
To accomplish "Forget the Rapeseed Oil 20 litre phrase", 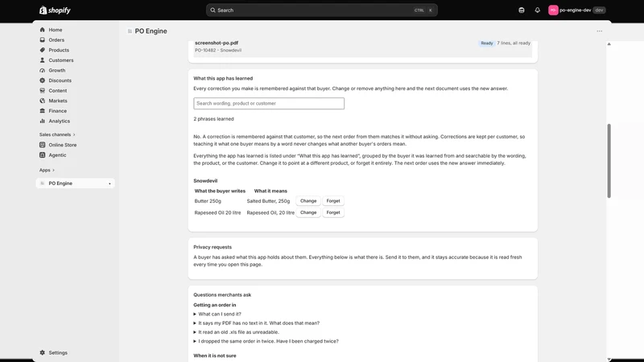I will [333, 212].
